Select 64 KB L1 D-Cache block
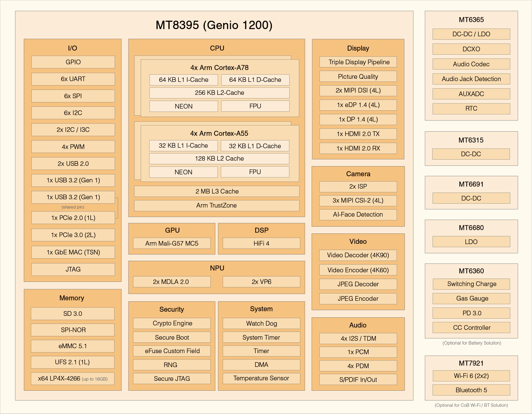Viewport: 532px width, 414px height. pos(255,80)
